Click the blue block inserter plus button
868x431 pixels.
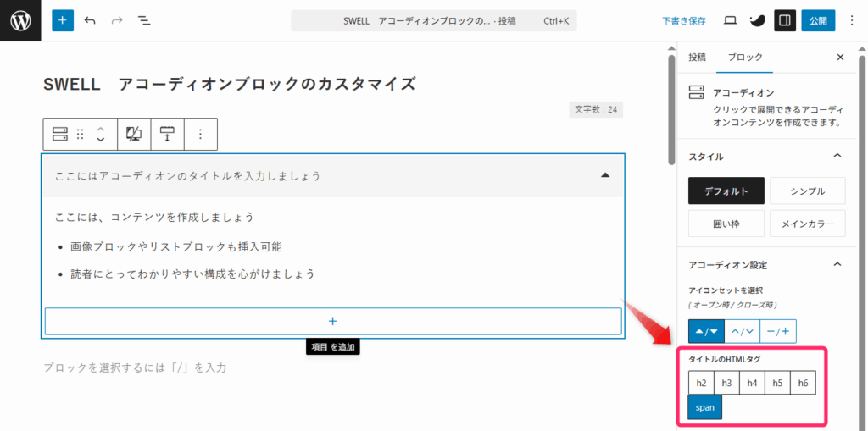[x=63, y=20]
